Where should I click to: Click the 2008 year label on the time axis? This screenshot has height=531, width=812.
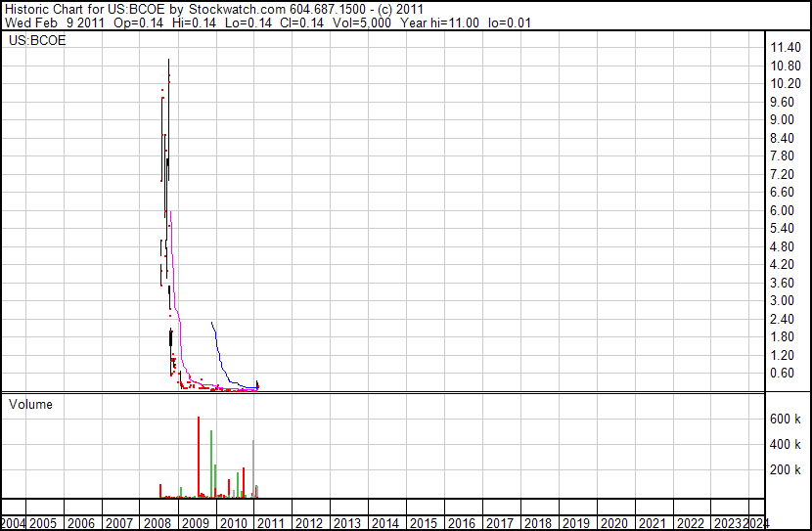point(158,523)
